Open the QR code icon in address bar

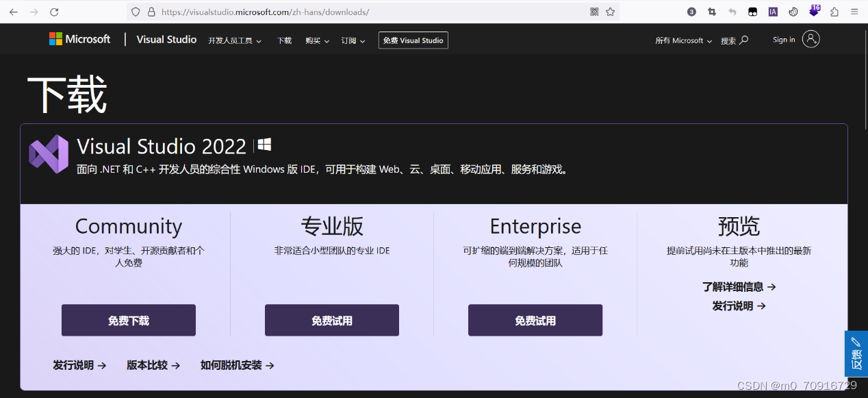(x=594, y=12)
